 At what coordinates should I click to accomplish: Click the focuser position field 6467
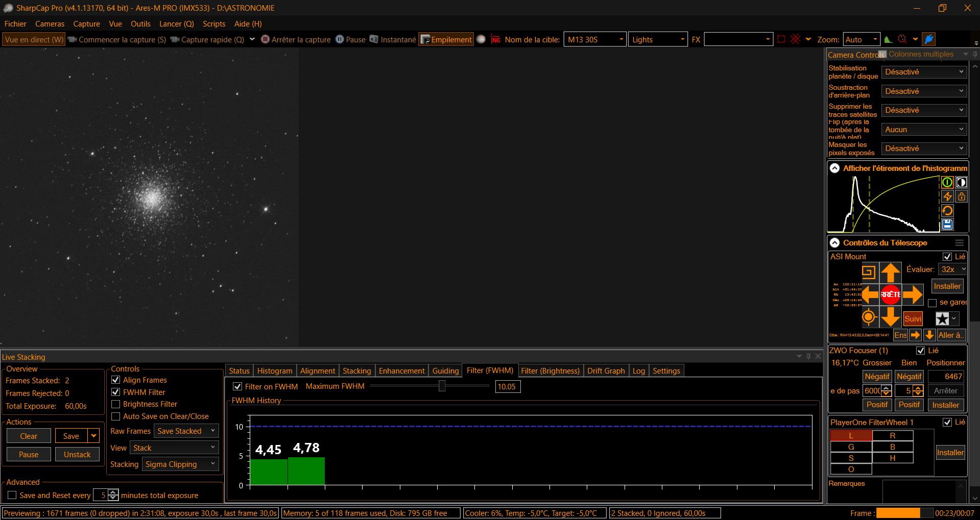[x=946, y=376]
